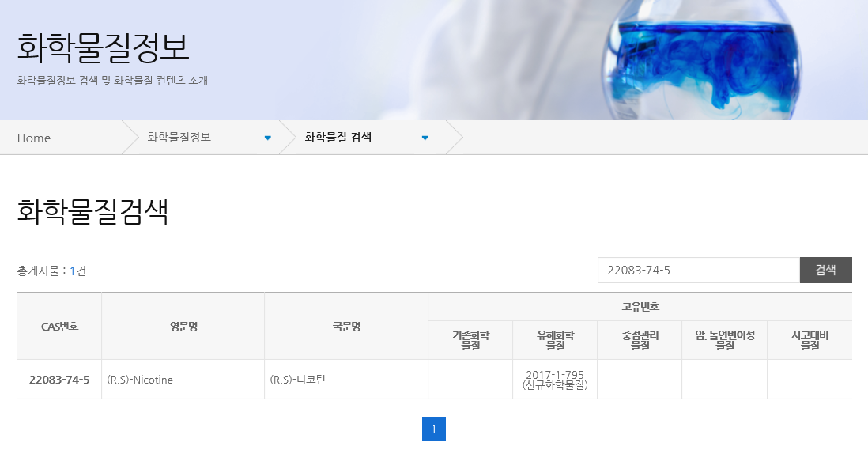Open the 22083-74-5 CAS number row
The height and width of the screenshot is (458, 868).
coord(59,380)
